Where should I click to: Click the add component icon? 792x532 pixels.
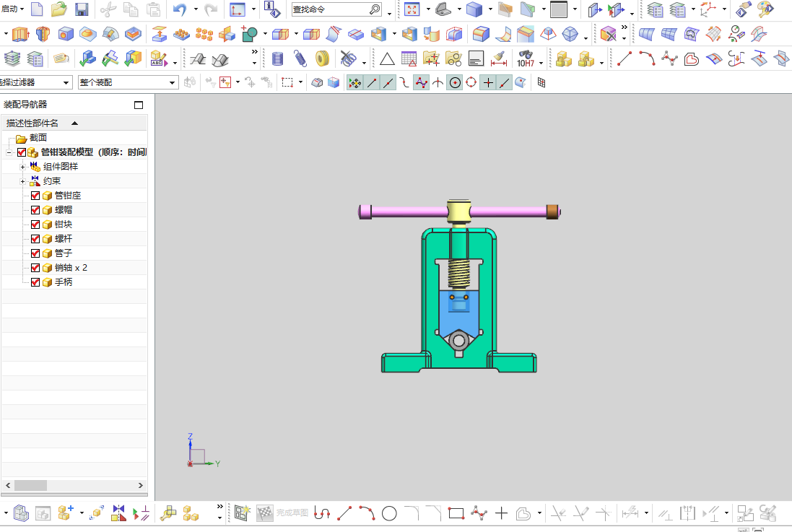coord(66,513)
